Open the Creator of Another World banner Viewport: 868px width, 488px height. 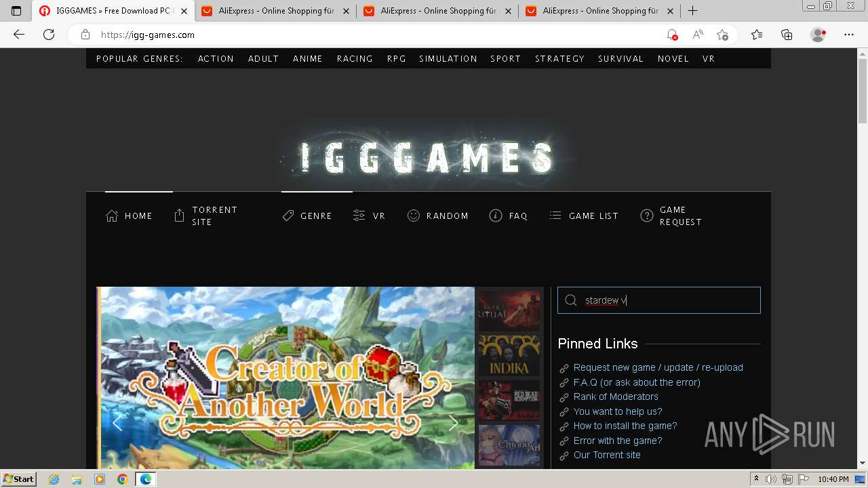(285, 378)
